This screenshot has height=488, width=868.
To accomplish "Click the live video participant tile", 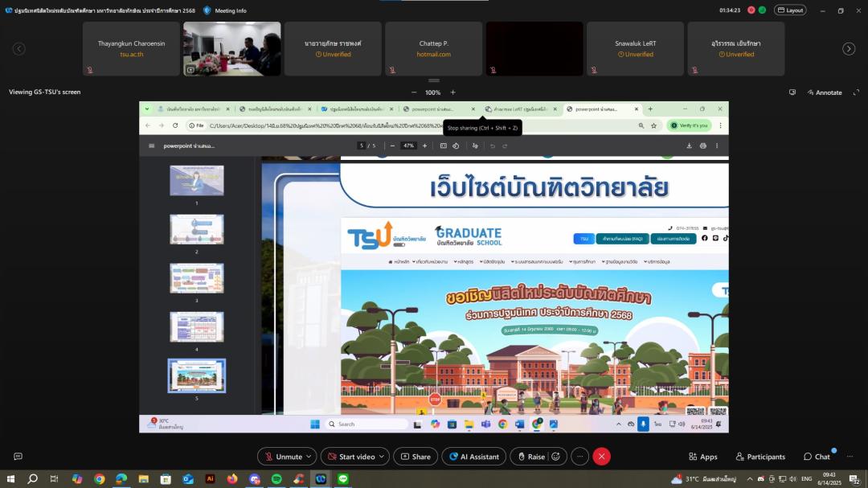I will pos(232,49).
